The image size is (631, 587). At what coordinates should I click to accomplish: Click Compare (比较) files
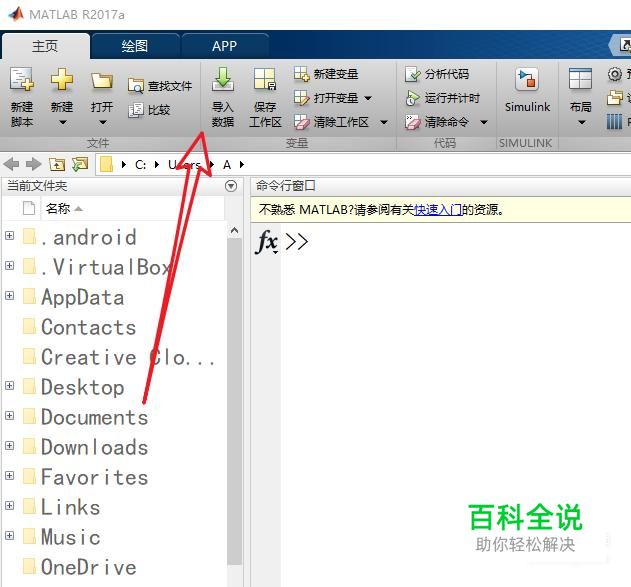(x=149, y=110)
